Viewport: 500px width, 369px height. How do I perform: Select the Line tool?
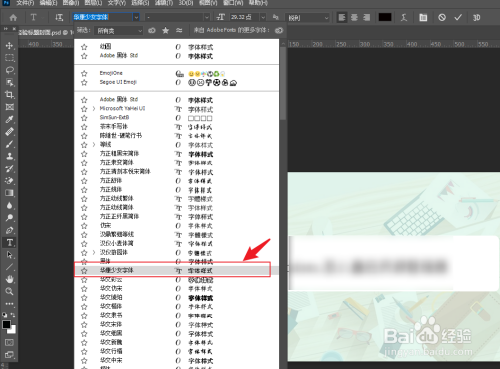(x=9, y=267)
